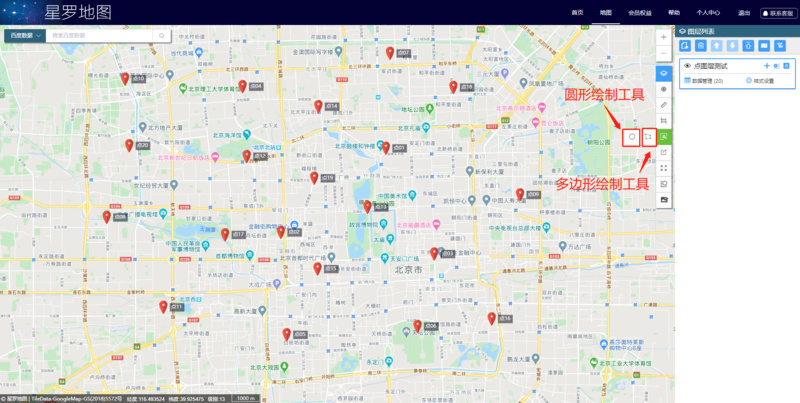
Task: Click red marker labeled 点07
Action: tap(390, 53)
